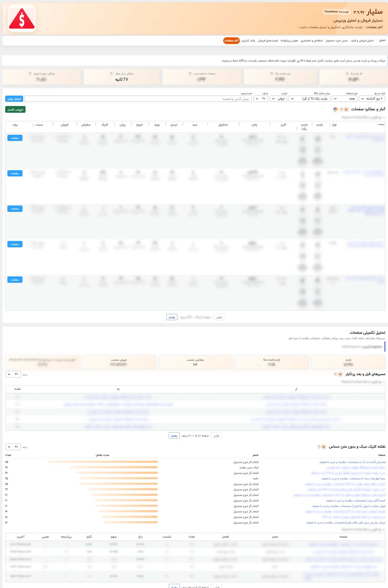The image size is (388, 588).
Task: Select the رفتار کاربران tab
Action: click(x=248, y=40)
